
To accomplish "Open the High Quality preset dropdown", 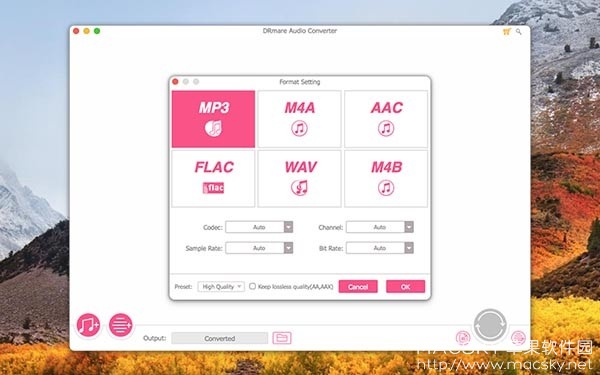I will (x=221, y=287).
